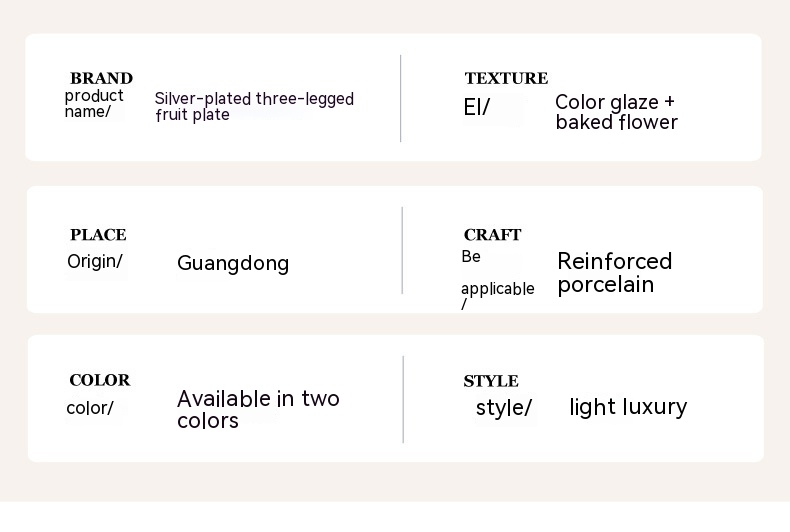Click the BRAND heading
Image resolution: width=790 pixels, height=532 pixels.
click(101, 78)
